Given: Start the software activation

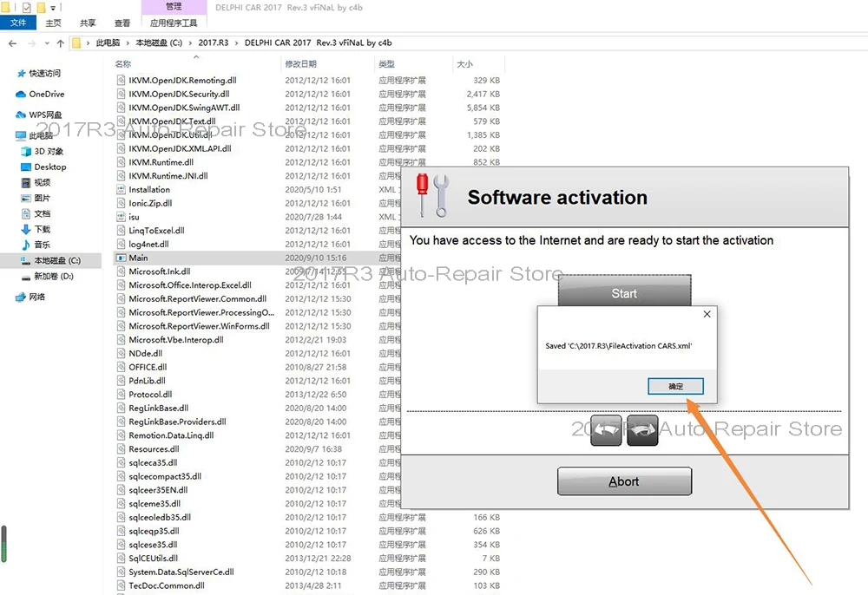Looking at the screenshot, I should 624,292.
